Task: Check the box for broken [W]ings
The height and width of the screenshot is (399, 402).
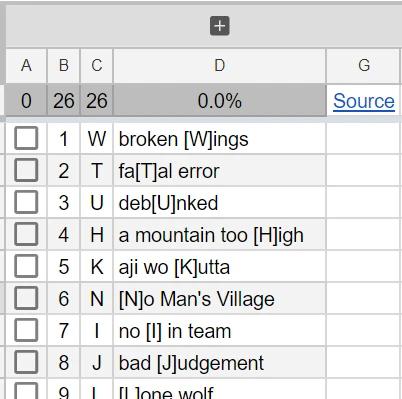Action: [26, 138]
